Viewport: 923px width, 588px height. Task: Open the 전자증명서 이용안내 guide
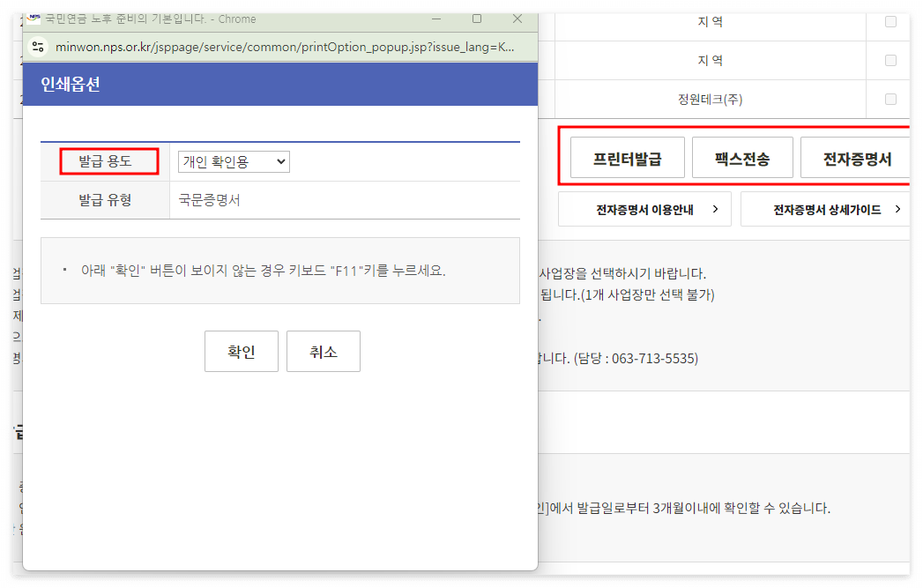pyautogui.click(x=644, y=209)
